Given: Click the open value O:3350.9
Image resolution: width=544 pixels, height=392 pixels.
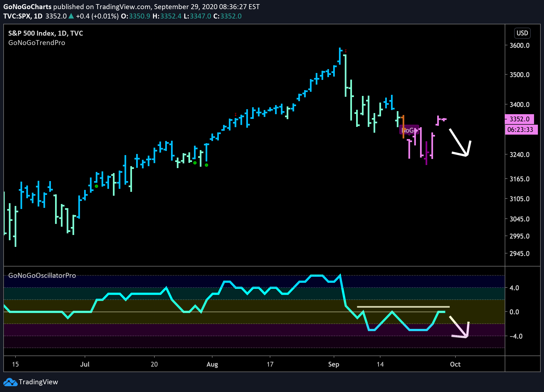Looking at the screenshot, I should pos(136,16).
